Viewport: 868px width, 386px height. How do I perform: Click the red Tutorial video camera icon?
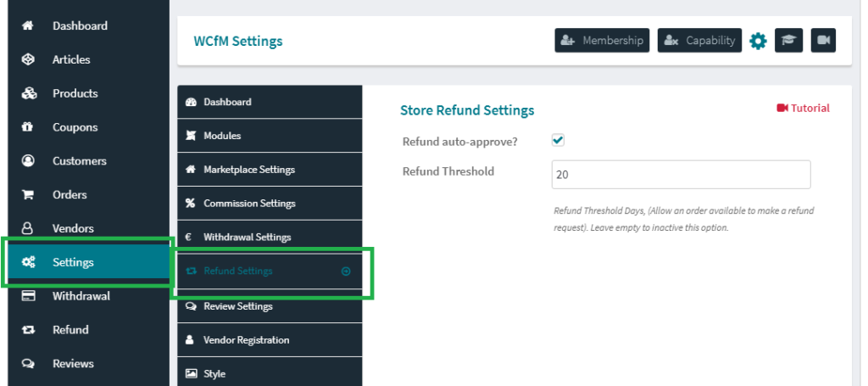click(x=782, y=108)
